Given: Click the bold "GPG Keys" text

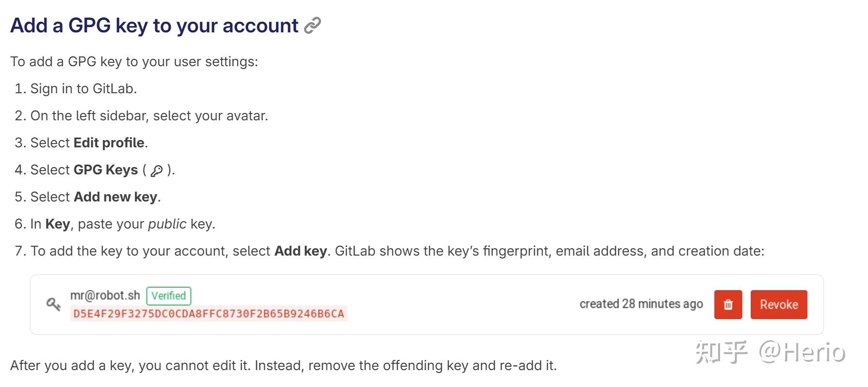Looking at the screenshot, I should tap(105, 170).
